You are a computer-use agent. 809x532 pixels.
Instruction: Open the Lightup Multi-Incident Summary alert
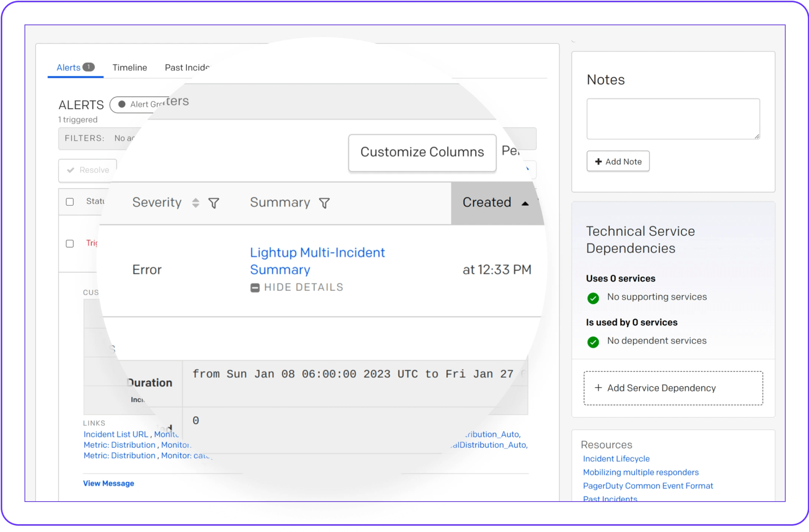[x=317, y=261]
